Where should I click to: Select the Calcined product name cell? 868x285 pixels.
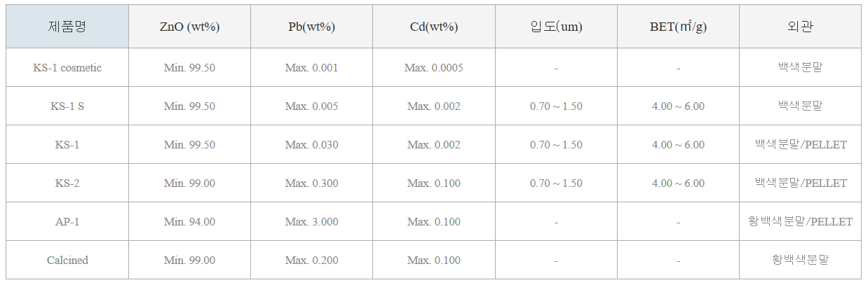click(x=67, y=260)
